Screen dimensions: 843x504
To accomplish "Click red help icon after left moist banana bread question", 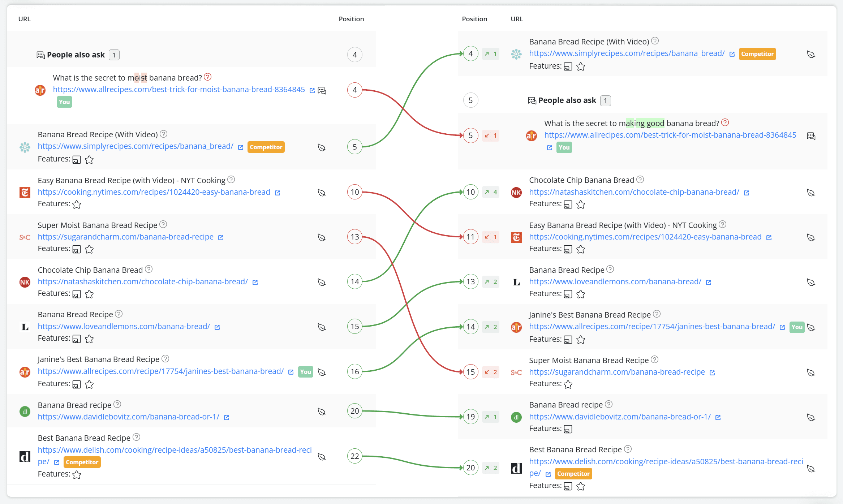I will click(207, 77).
